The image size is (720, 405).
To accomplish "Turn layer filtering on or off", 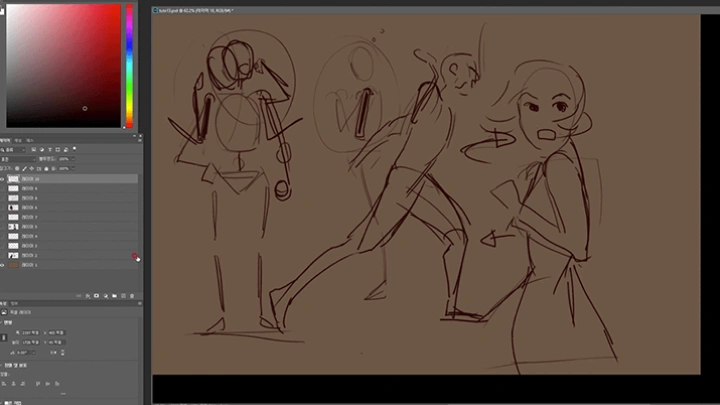I will 74,148.
